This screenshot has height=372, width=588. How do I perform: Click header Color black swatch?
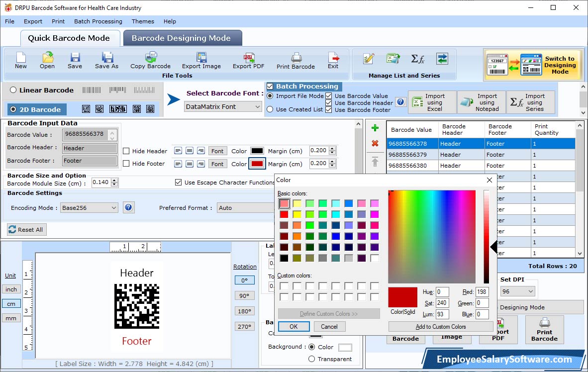(x=257, y=151)
